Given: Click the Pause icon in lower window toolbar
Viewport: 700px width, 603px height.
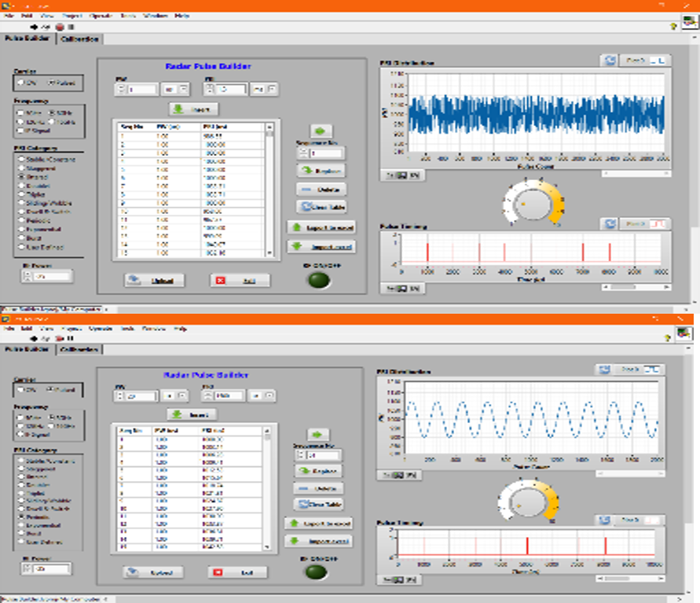Looking at the screenshot, I should [71, 336].
